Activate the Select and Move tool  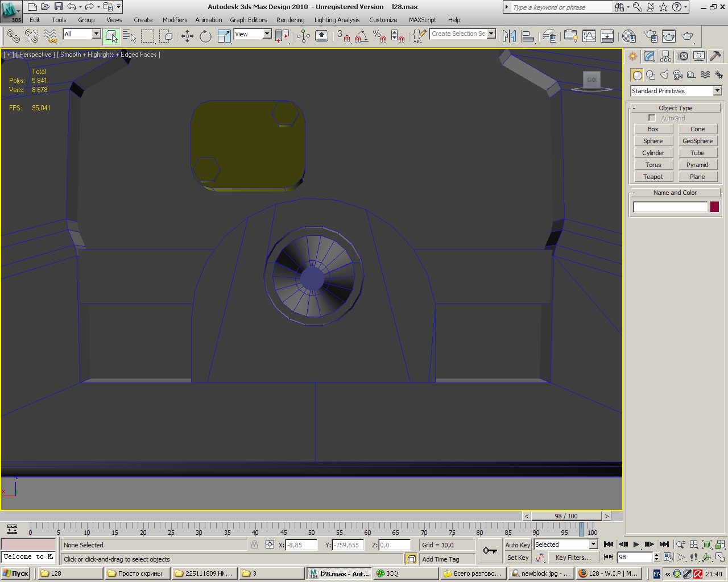pos(187,36)
